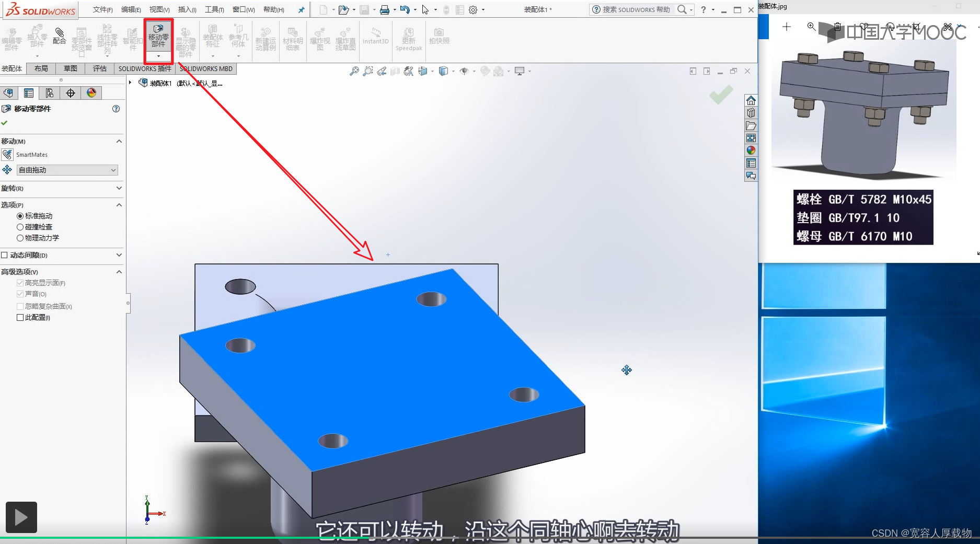
Task: Select the Mate (配合) paperclip tool
Action: point(60,36)
